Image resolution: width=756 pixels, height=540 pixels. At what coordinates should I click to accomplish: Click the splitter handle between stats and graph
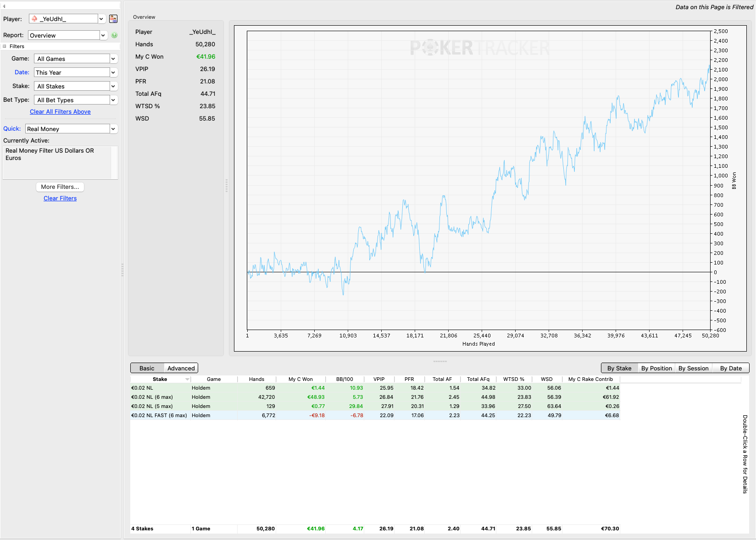226,186
